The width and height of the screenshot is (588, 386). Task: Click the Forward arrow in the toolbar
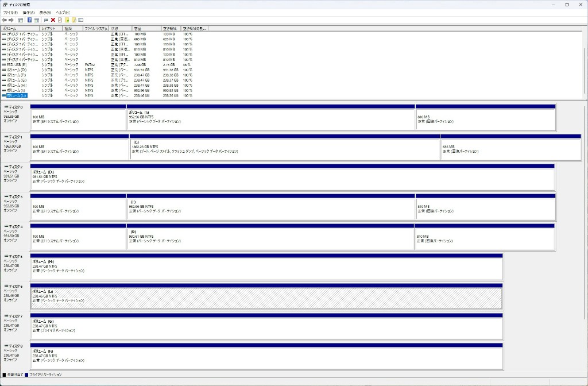[x=11, y=20]
